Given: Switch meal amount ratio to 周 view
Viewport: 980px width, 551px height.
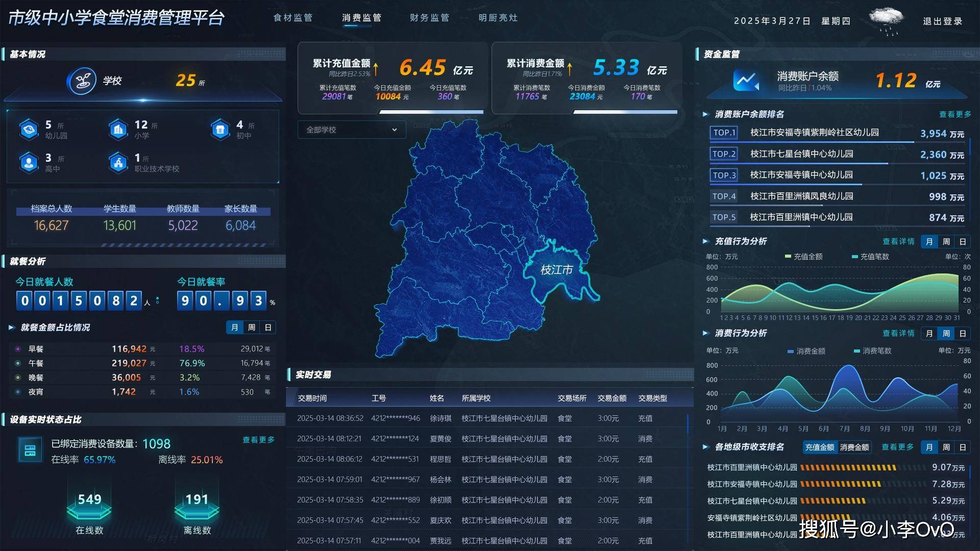Looking at the screenshot, I should pos(251,328).
